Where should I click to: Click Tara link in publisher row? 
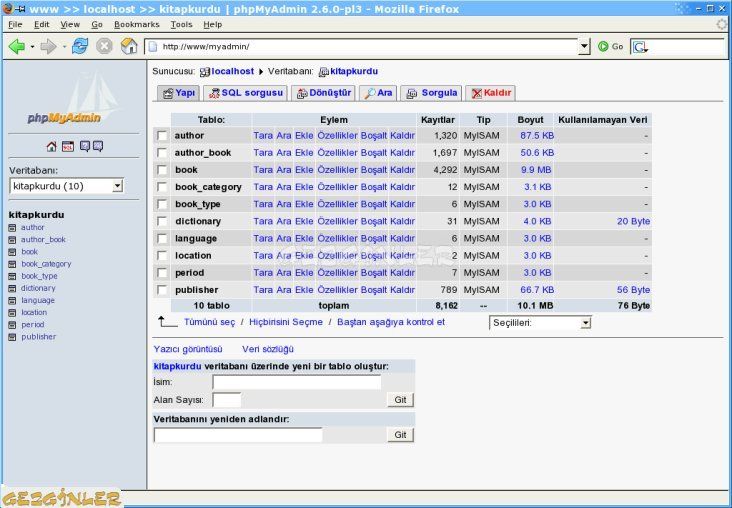263,290
